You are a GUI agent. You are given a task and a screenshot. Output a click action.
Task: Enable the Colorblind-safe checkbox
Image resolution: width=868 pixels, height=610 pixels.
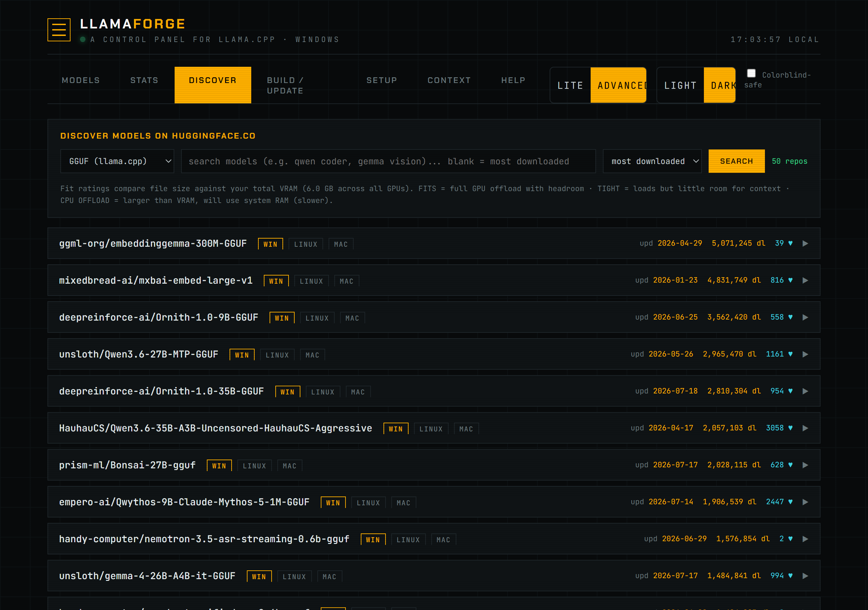[x=751, y=73]
